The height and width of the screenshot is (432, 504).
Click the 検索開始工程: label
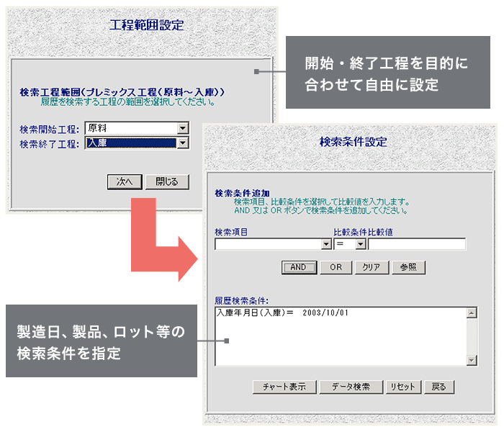tap(49, 129)
